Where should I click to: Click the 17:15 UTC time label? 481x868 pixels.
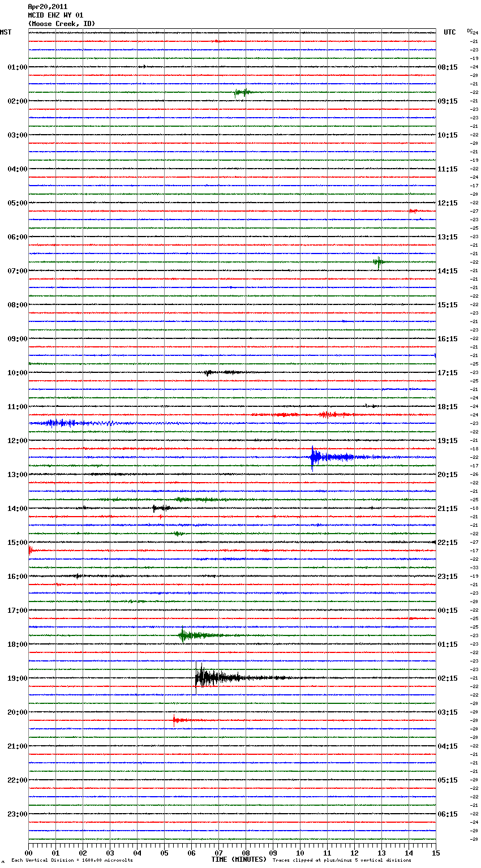448,373
